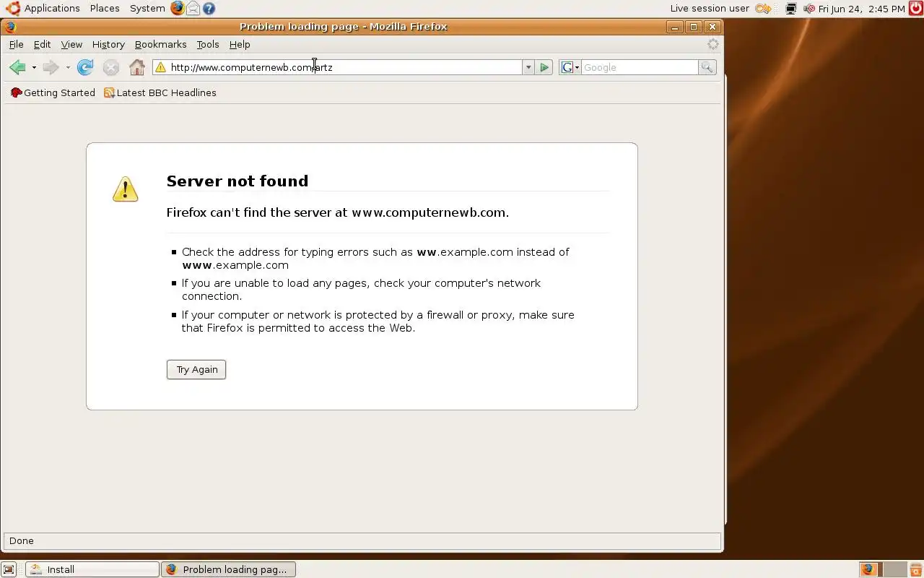Expand the address bar history dropdown
The image size is (924, 578).
528,67
